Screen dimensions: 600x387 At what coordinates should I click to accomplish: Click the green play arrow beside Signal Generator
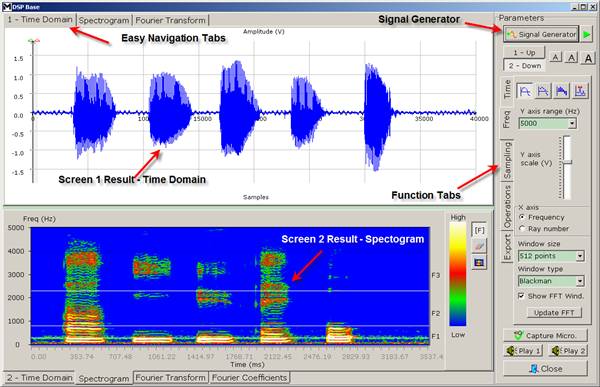click(587, 34)
